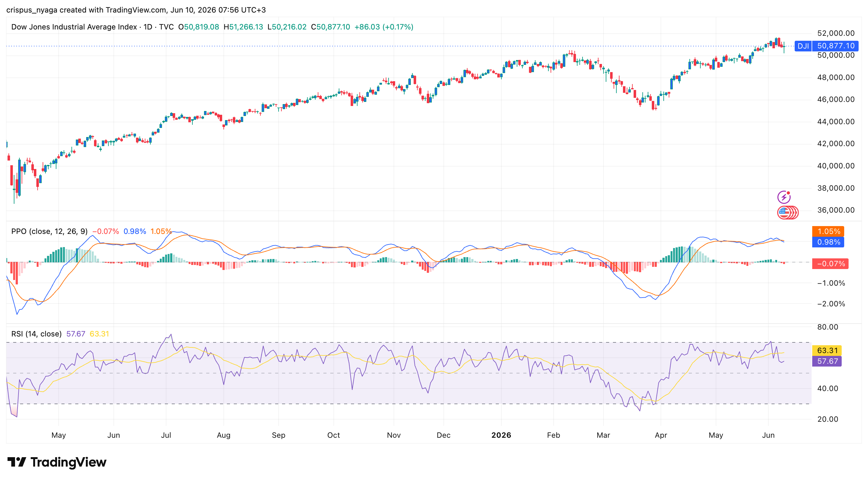Click the 48,000.00 price axis label
This screenshot has height=481, width=868.
[x=836, y=77]
